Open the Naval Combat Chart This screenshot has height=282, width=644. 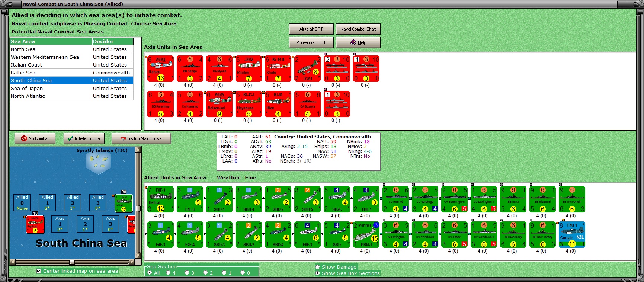[x=358, y=29]
